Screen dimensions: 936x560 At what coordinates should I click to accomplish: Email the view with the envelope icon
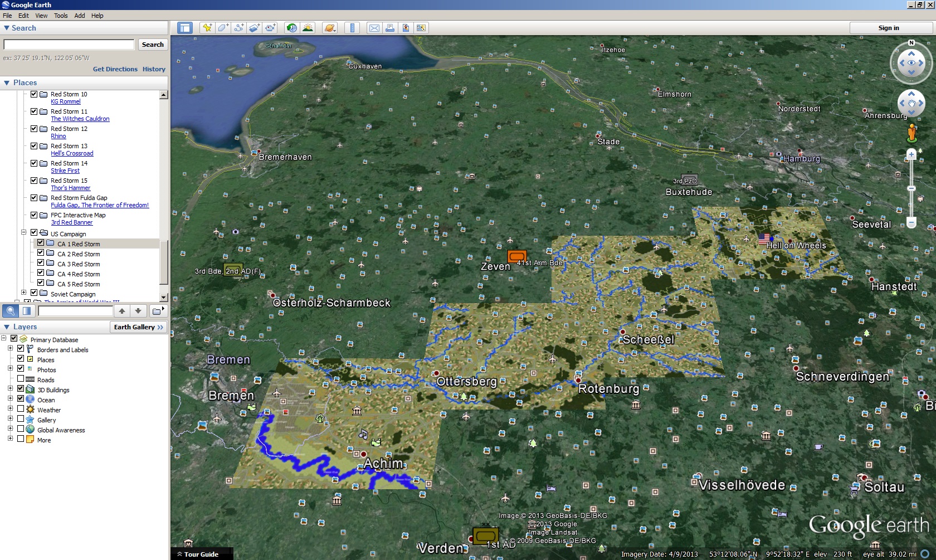click(374, 28)
